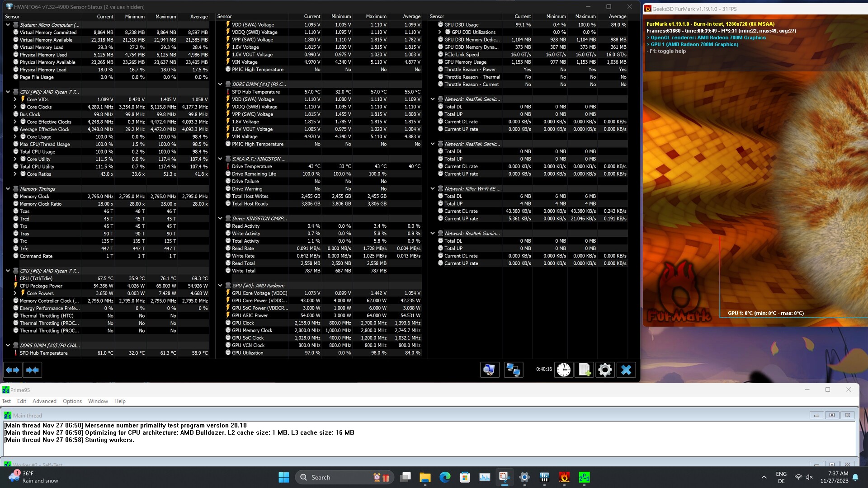Click the expand columns arrows button
Image resolution: width=868 pixels, height=488 pixels.
tap(13, 370)
